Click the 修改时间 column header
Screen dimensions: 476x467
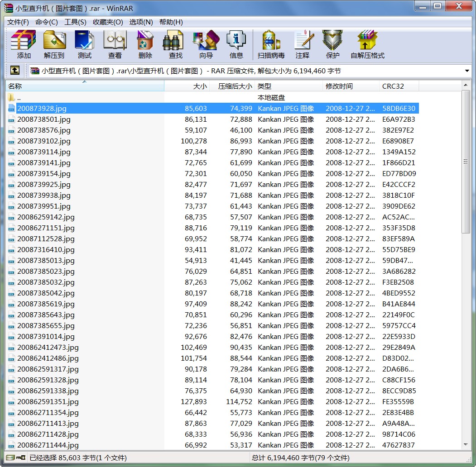(351, 86)
